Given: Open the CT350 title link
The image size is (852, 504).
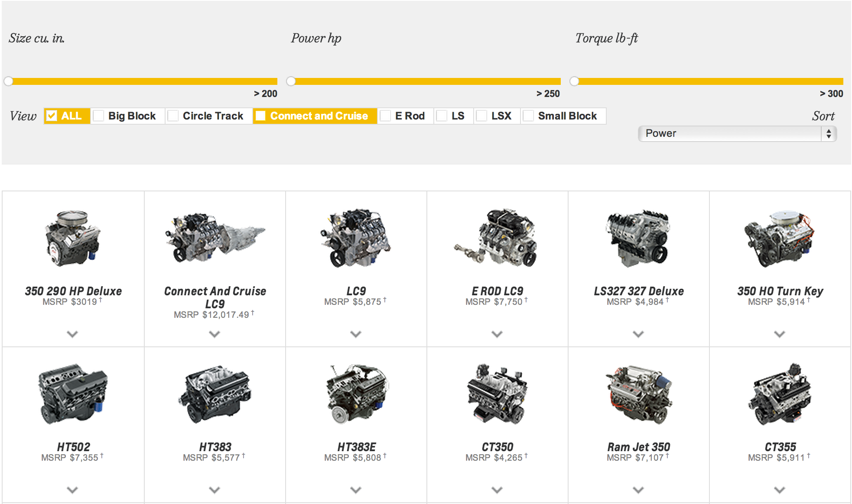Looking at the screenshot, I should (x=498, y=447).
